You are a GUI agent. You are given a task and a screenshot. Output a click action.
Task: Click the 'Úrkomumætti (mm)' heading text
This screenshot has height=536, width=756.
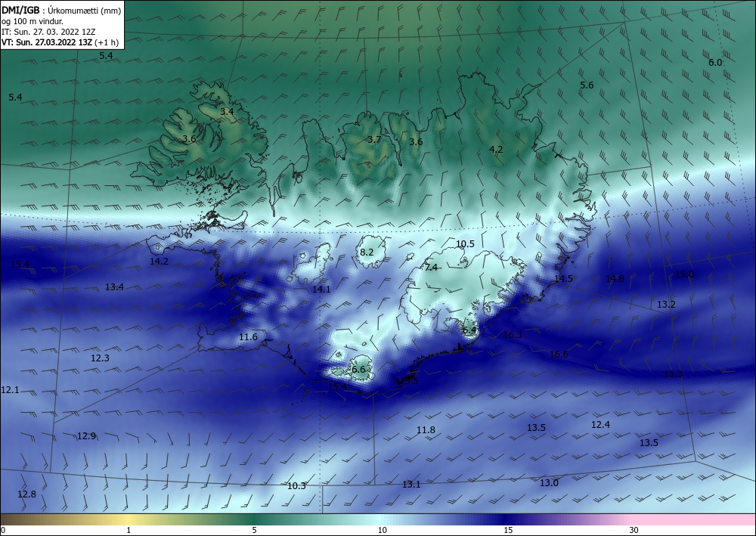pos(85,10)
